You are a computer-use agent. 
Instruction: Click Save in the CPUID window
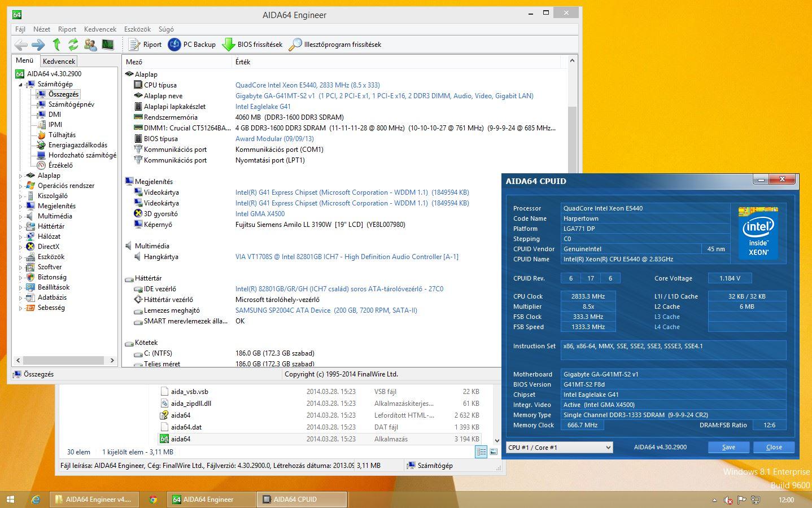tap(728, 447)
